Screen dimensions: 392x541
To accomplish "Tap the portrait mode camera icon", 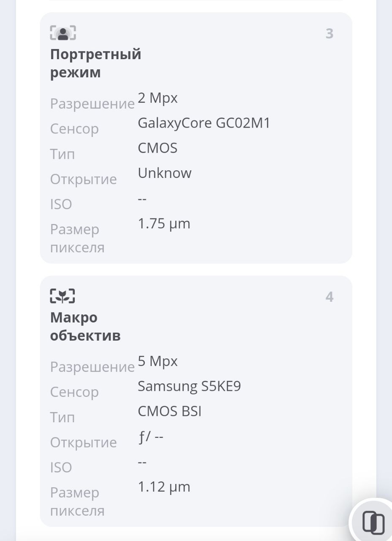I will click(63, 33).
